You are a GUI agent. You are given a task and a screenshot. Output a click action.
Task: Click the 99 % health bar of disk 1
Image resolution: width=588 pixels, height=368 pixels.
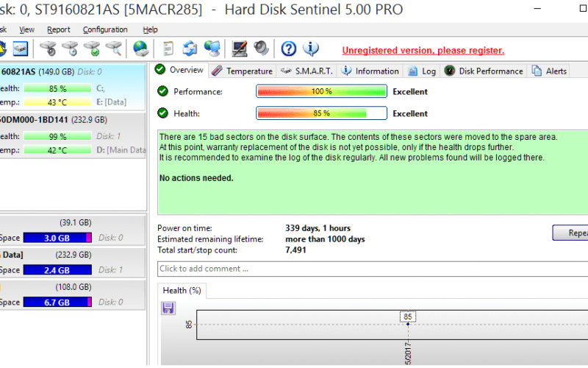click(57, 136)
